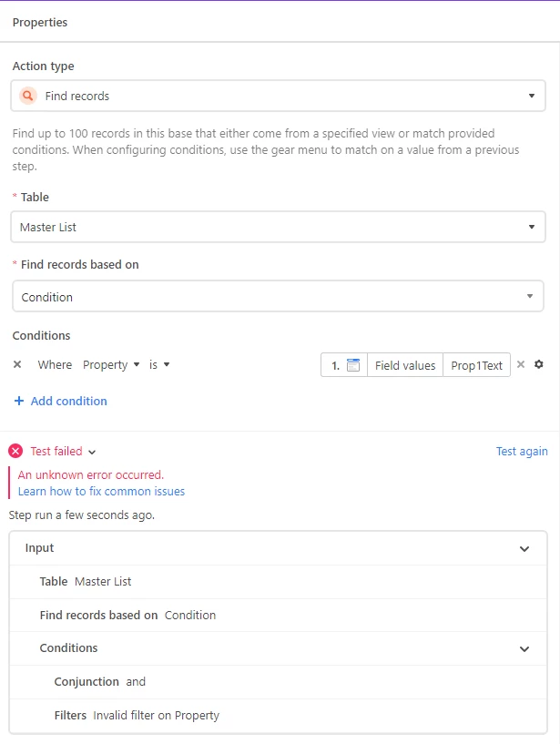Click the Field values token segment
Screen dimensions: 560x744
(405, 365)
